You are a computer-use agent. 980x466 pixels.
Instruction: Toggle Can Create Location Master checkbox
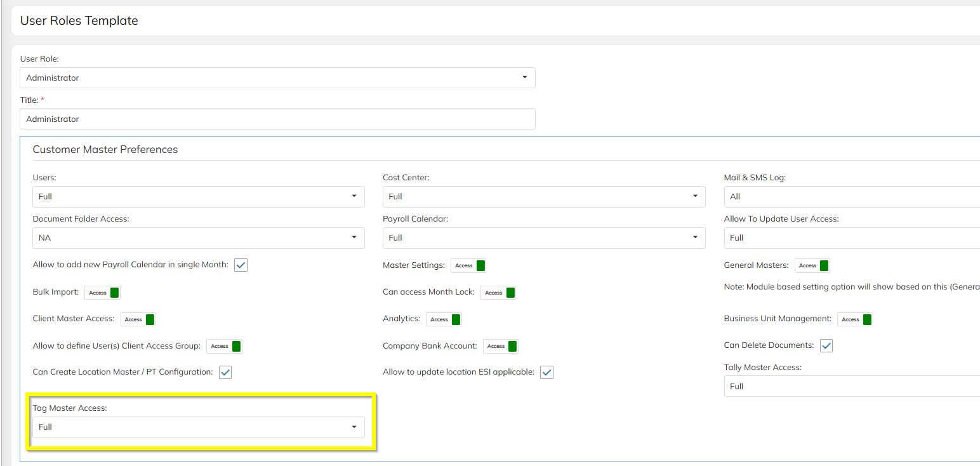click(x=225, y=373)
